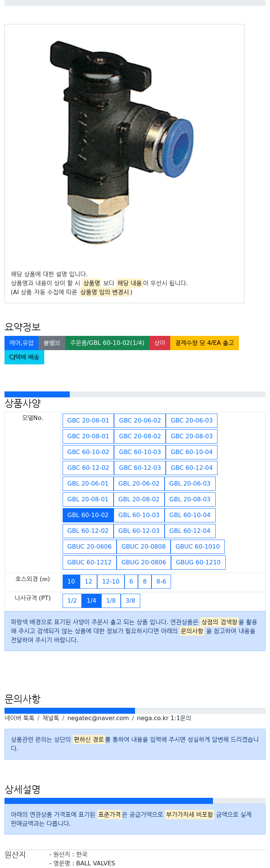
Task: Click the CJ택배 배송 shipping tag
Action: click(24, 357)
